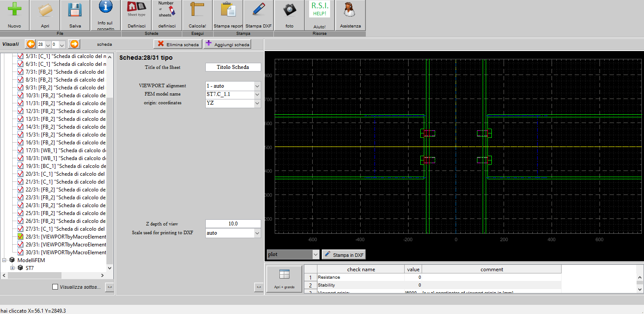
Task: Toggle the Visualizza sottos... checkbox
Action: pos(55,287)
